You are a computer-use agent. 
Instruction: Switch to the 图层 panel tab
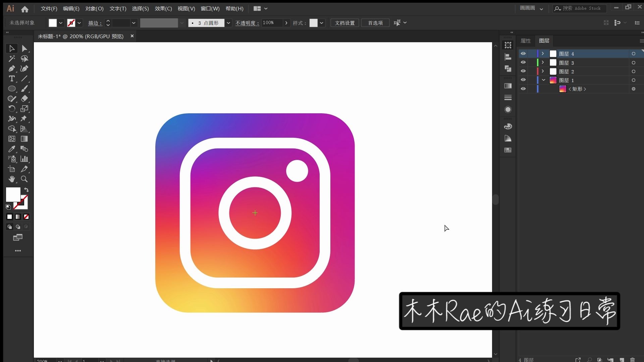[x=544, y=41]
